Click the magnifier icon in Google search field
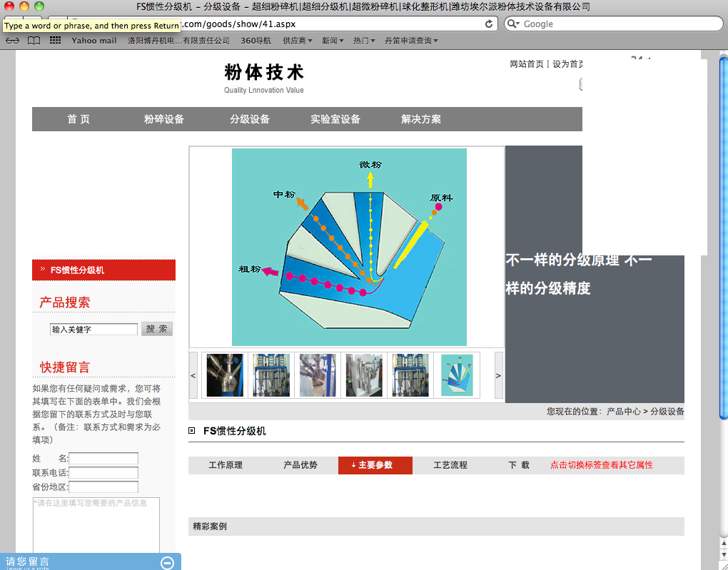Viewport: 728px width, 570px height. point(514,24)
